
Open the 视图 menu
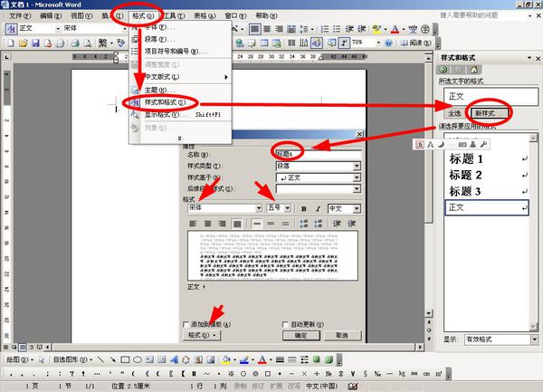[81, 15]
